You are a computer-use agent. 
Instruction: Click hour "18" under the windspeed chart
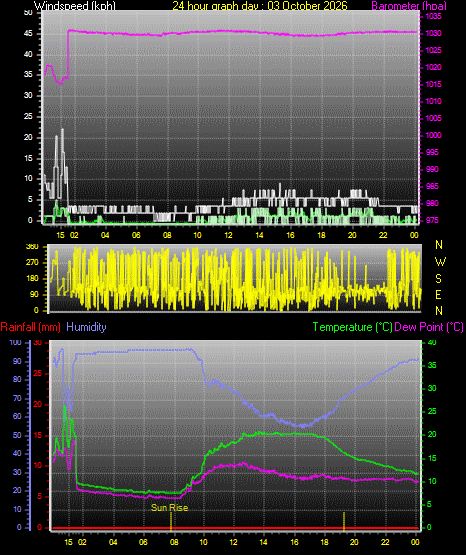click(321, 235)
